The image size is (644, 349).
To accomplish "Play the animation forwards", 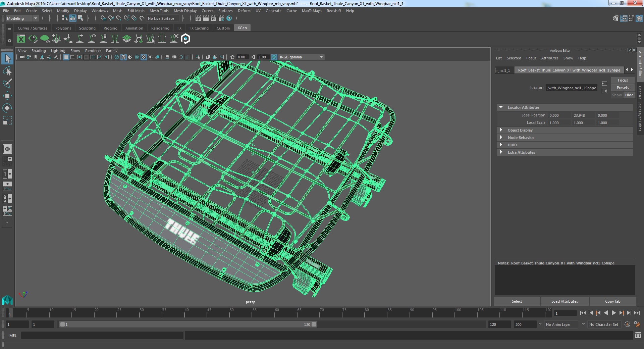I will (613, 313).
